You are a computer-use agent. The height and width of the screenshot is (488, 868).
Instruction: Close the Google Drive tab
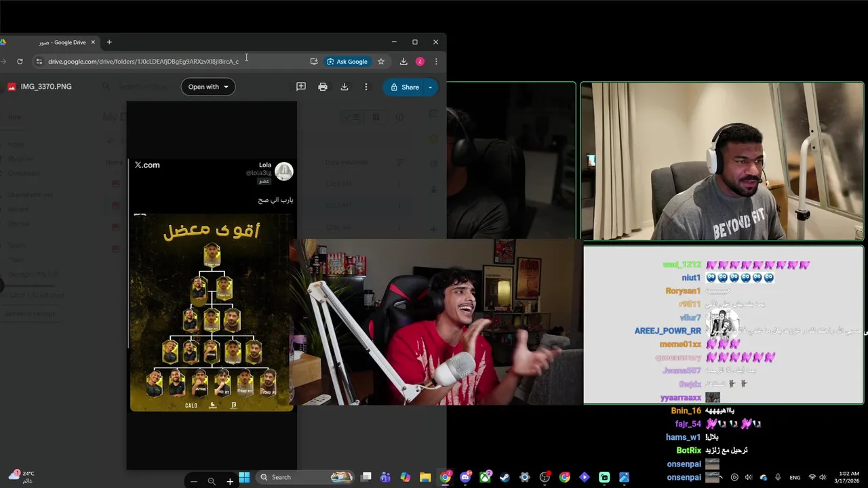(93, 42)
